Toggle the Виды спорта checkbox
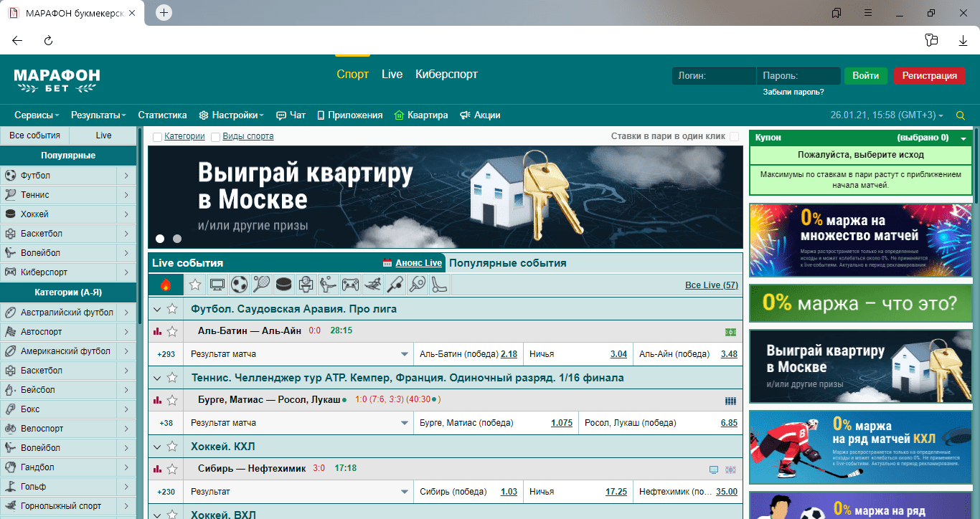The width and height of the screenshot is (980, 519). [x=215, y=136]
